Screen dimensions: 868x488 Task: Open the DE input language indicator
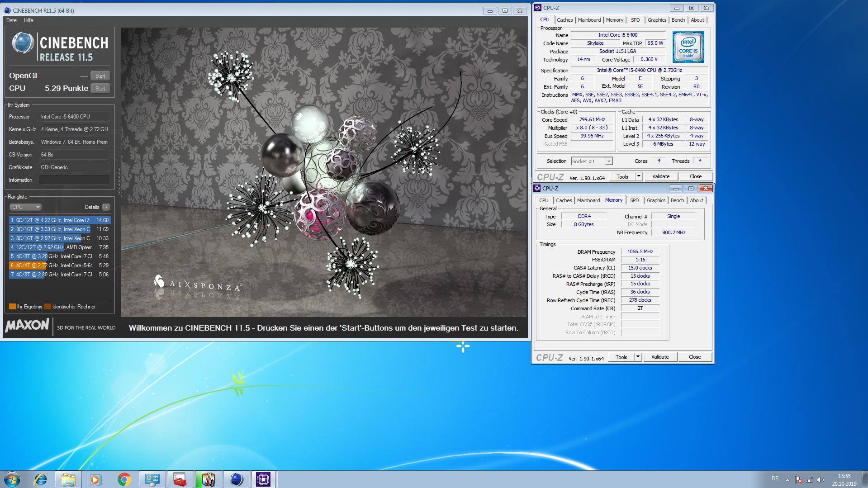point(775,479)
